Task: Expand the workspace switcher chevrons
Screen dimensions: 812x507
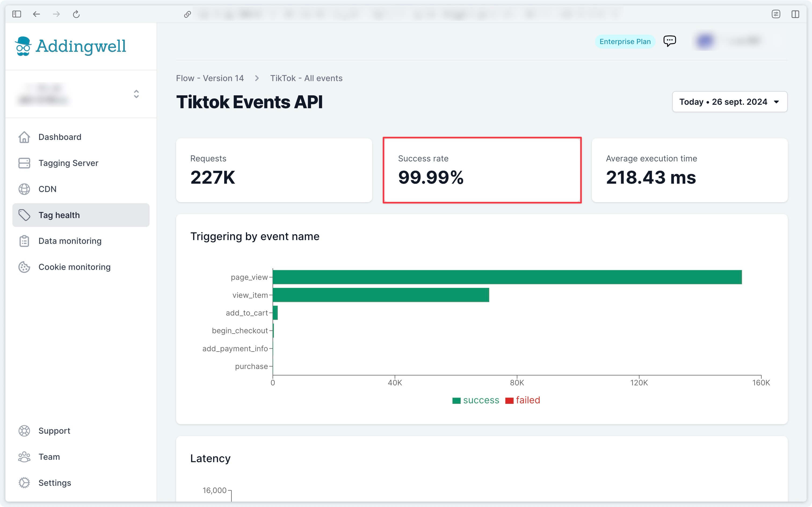Action: click(x=136, y=94)
